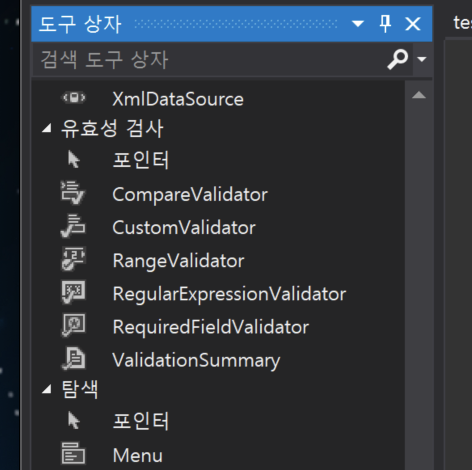The width and height of the screenshot is (472, 470).
Task: Select the RegularExpressionValidator label
Action: click(229, 294)
